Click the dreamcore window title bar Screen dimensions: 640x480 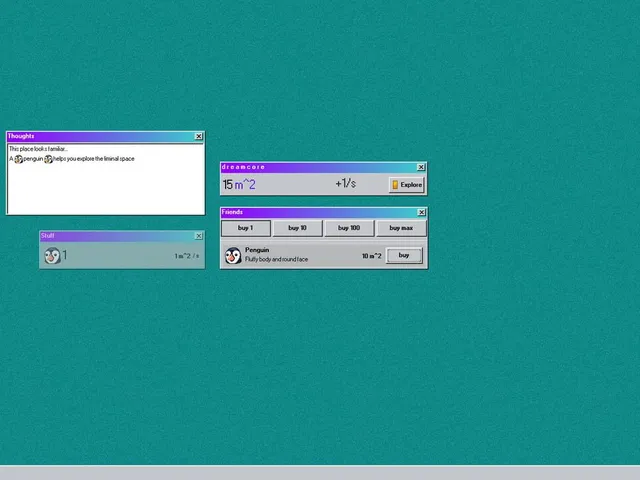(324, 167)
